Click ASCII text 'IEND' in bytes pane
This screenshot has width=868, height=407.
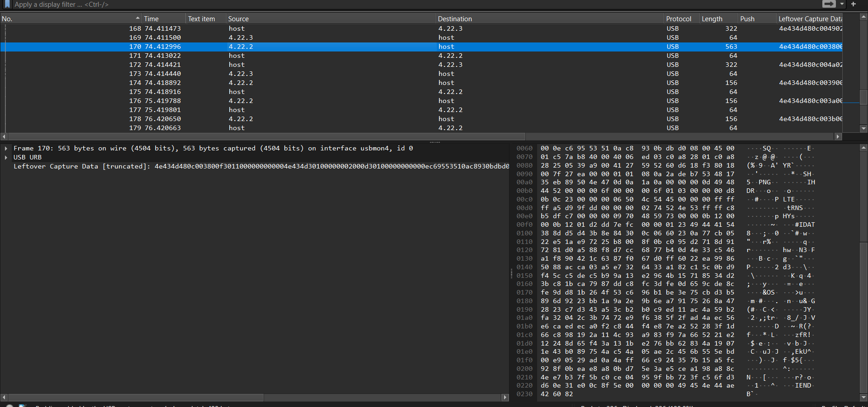click(x=803, y=385)
